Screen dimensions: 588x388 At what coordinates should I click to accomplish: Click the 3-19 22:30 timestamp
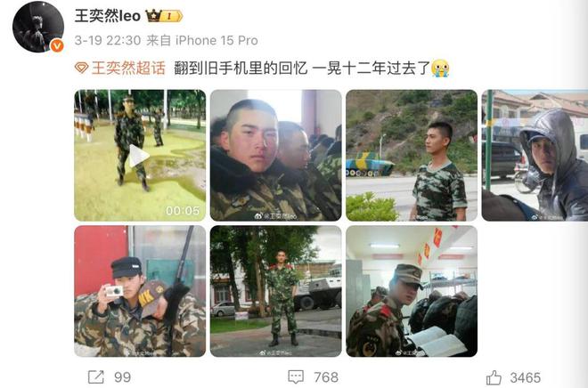(x=108, y=40)
